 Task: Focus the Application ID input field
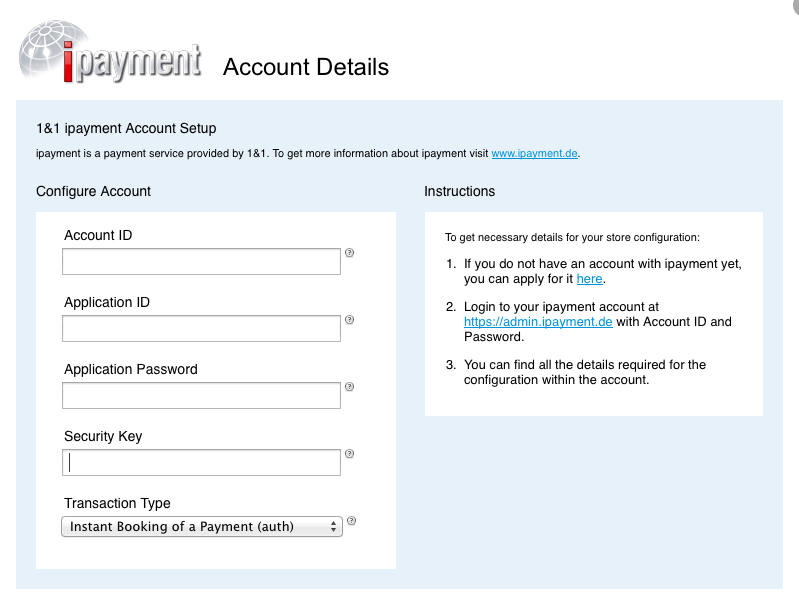point(201,328)
